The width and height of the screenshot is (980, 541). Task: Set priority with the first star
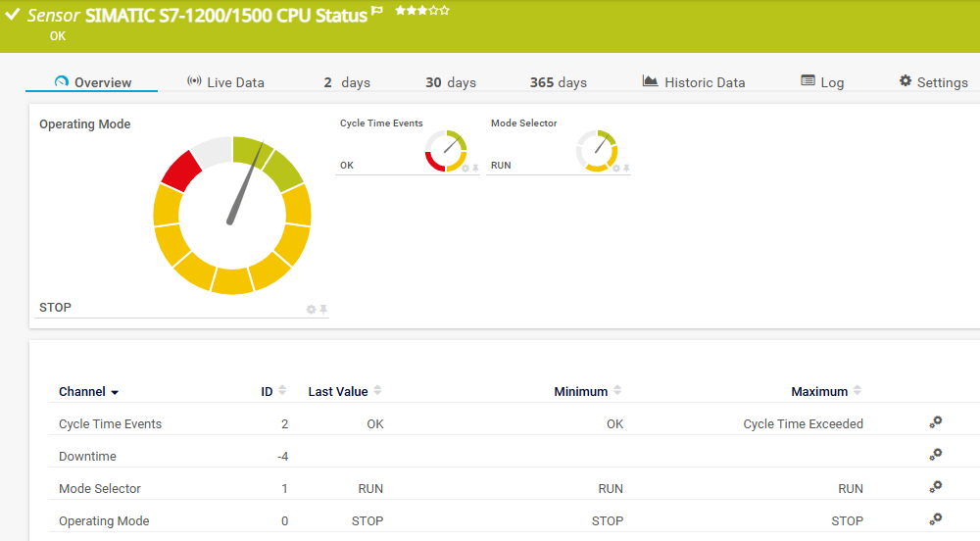[x=401, y=10]
